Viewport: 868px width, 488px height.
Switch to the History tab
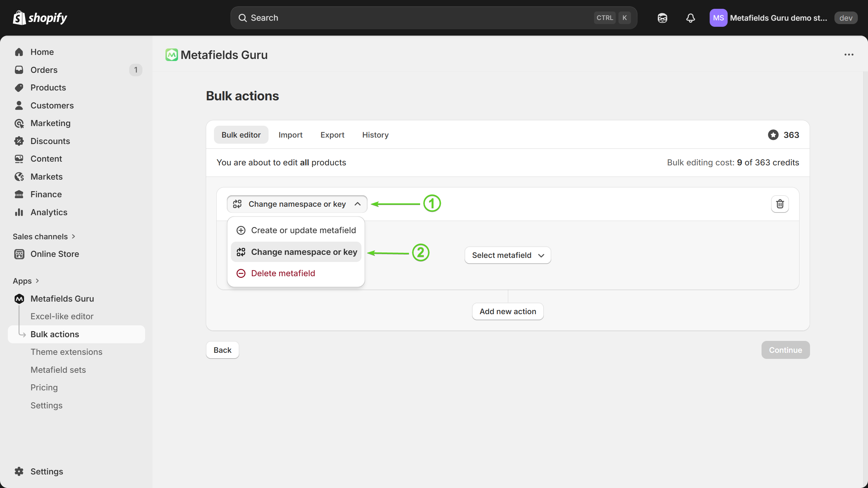coord(375,135)
